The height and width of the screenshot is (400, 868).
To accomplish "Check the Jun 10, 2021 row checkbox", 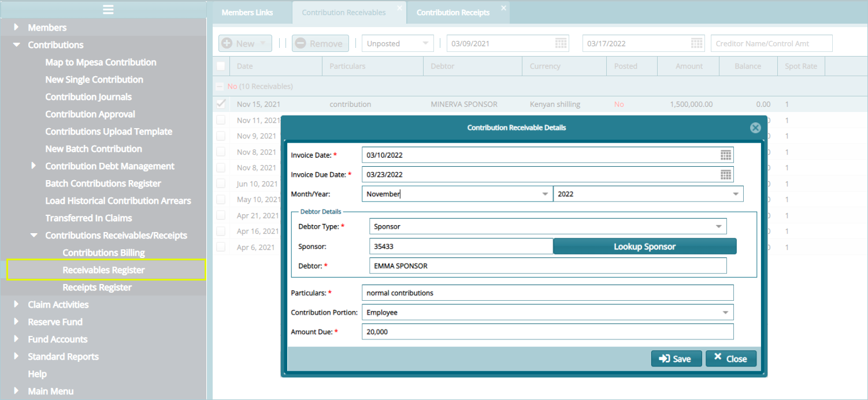I will pyautogui.click(x=221, y=184).
